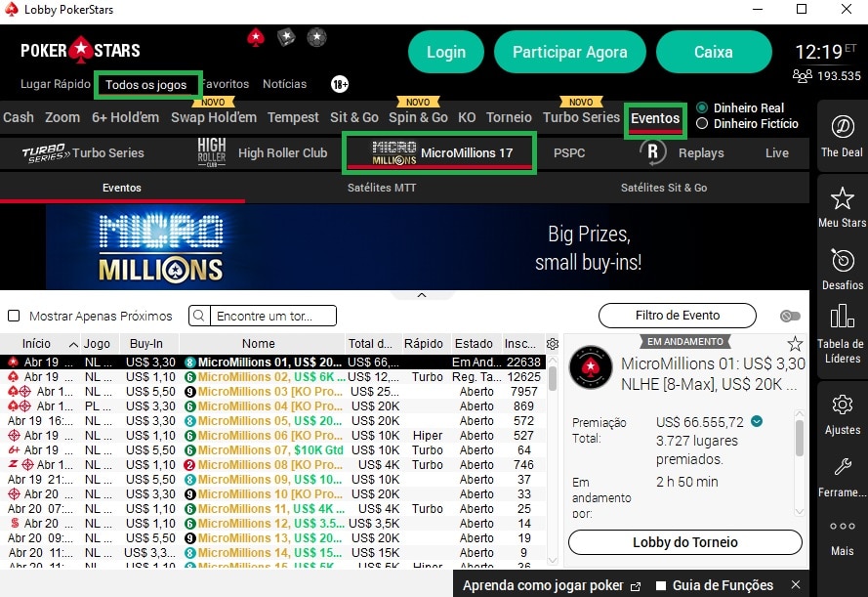
Task: Select the red spade icon at top
Action: tap(256, 38)
